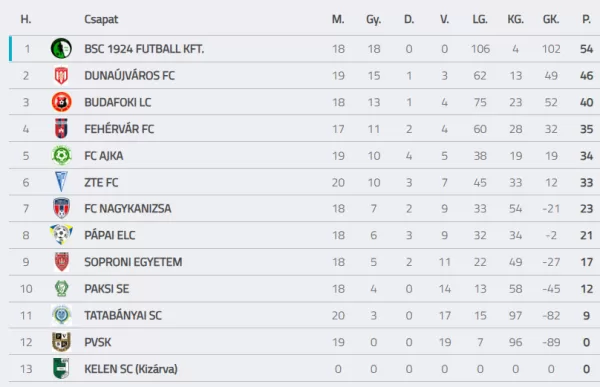600x387 pixels.
Task: Click the Csapat column header
Action: [x=101, y=20]
